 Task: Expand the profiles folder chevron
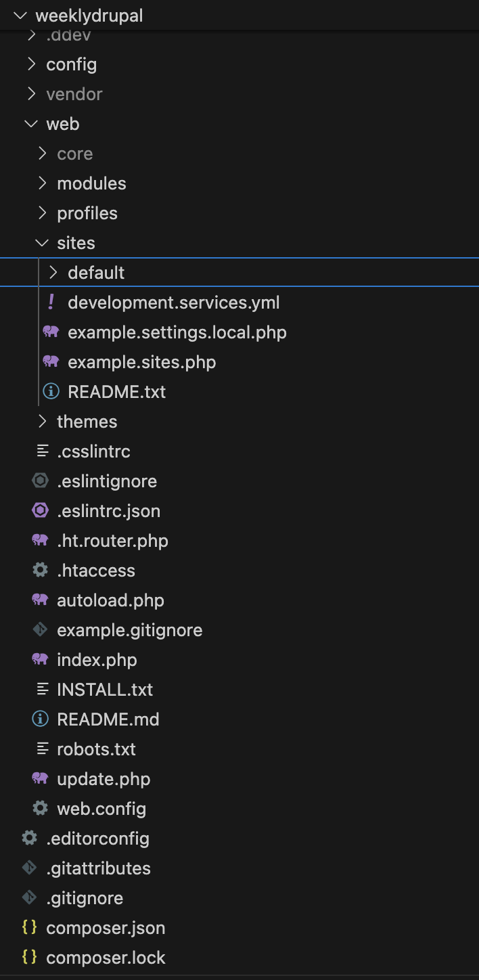pyautogui.click(x=42, y=213)
